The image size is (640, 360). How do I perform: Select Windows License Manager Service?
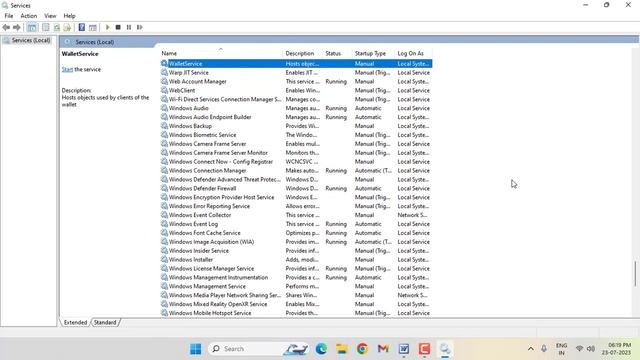click(296, 269)
